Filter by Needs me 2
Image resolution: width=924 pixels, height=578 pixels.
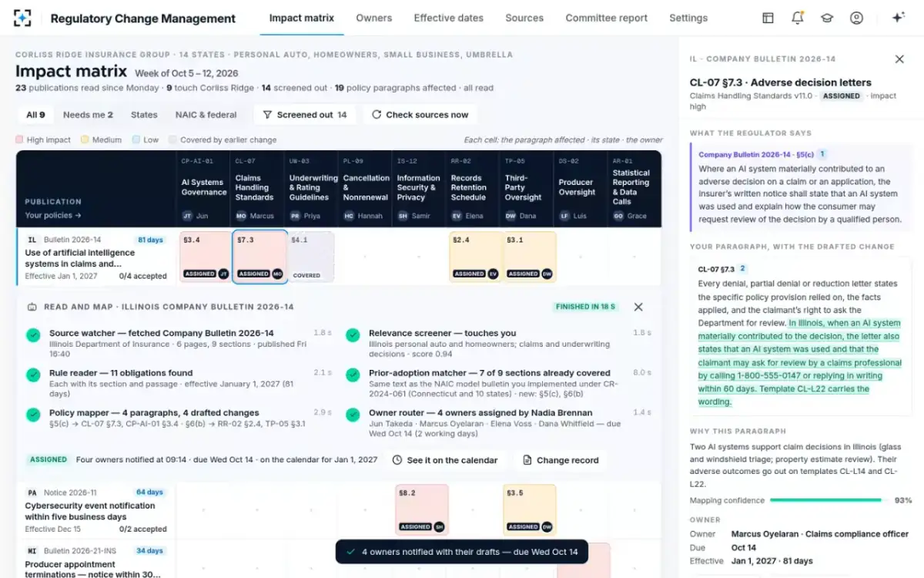coord(88,115)
